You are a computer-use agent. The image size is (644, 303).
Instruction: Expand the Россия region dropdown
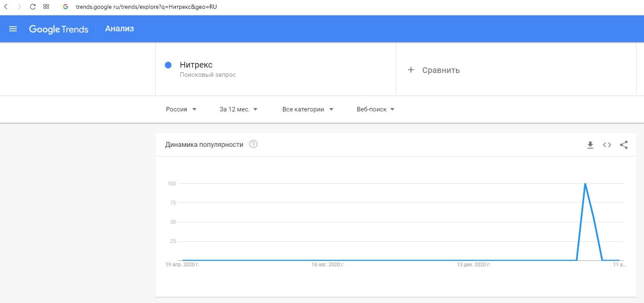pos(181,109)
